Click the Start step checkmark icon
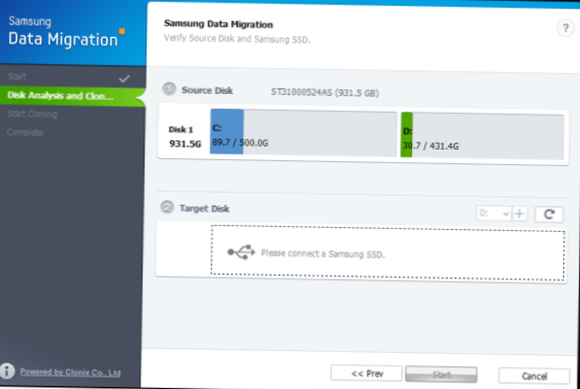 (124, 78)
